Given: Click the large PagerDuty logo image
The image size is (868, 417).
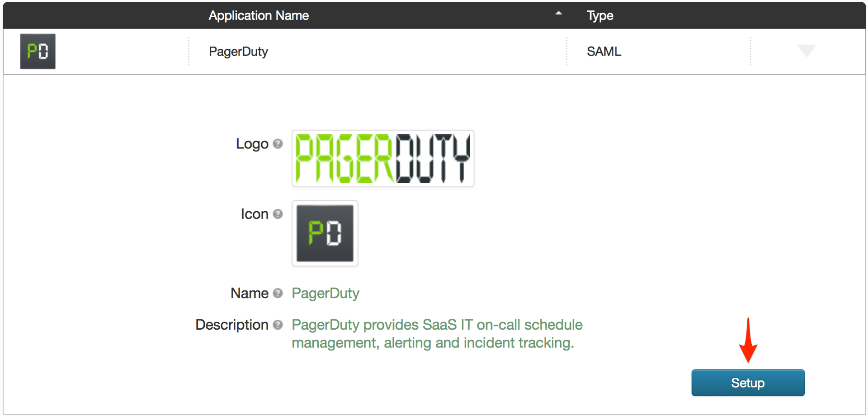Looking at the screenshot, I should click(383, 158).
